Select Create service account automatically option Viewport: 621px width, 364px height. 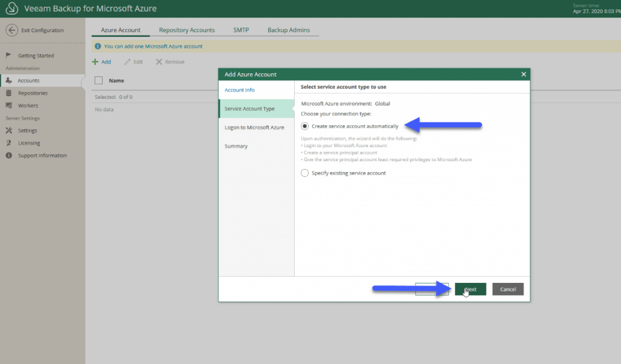click(304, 126)
